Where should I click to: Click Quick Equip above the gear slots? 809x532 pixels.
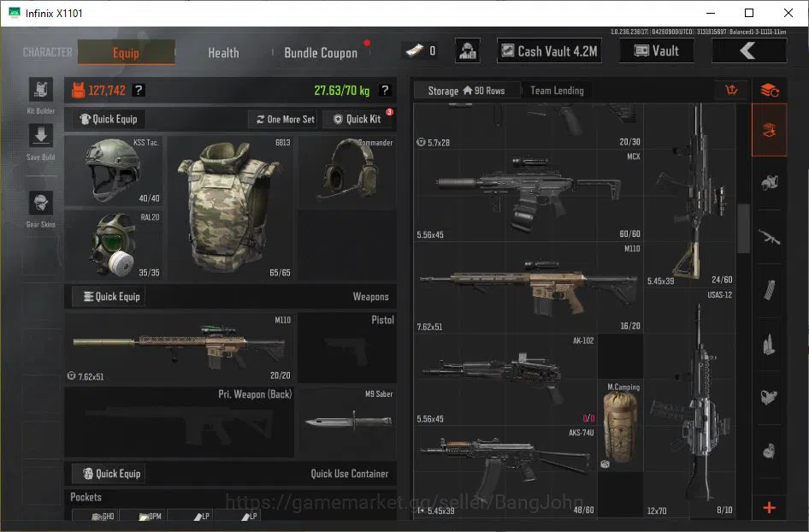tap(109, 119)
